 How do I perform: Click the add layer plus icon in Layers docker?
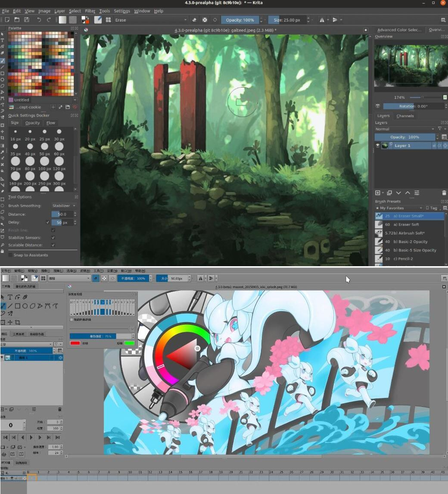click(x=377, y=193)
